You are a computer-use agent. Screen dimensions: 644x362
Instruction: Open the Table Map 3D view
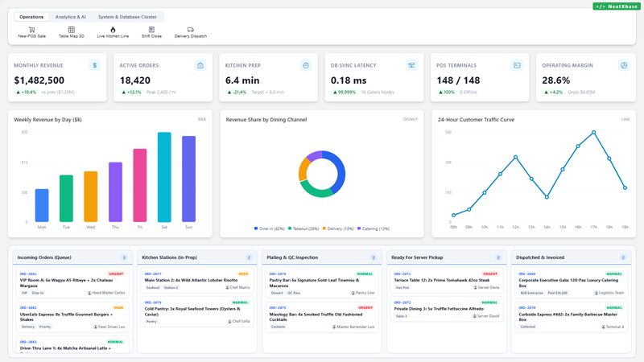[72, 32]
